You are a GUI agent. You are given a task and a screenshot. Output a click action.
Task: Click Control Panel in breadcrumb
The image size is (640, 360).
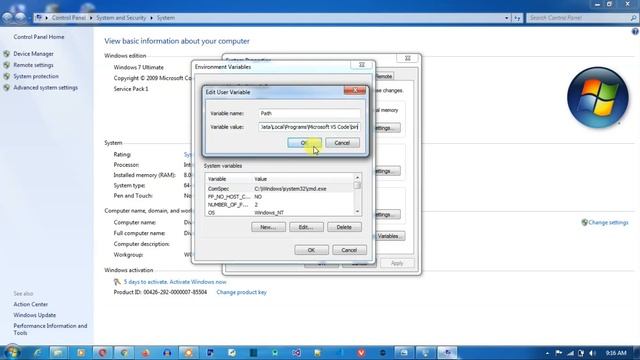point(69,18)
